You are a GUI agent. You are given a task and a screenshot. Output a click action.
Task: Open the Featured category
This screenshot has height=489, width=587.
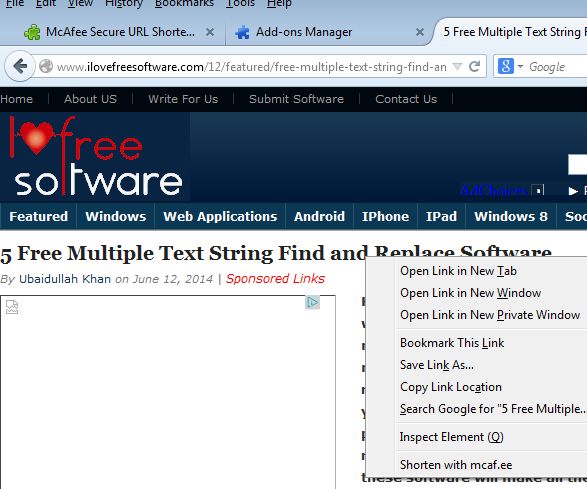click(39, 216)
